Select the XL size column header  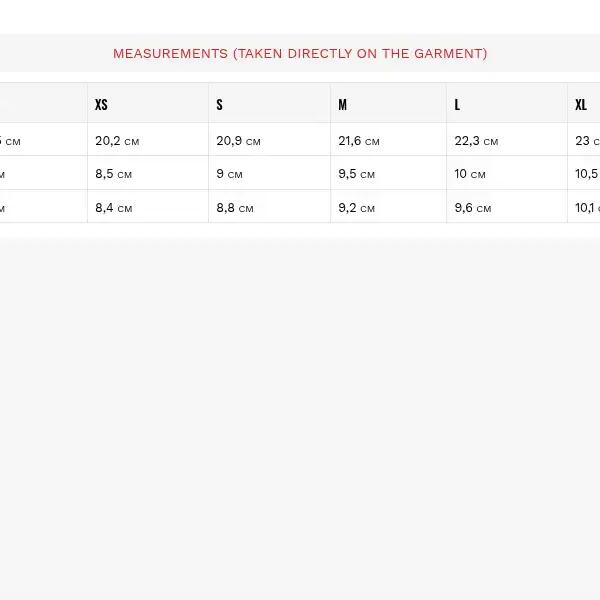(x=581, y=105)
